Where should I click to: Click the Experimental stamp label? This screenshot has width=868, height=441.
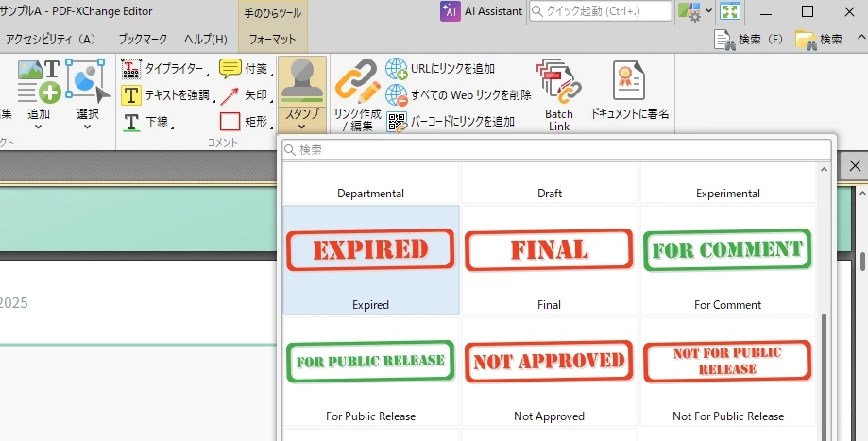[x=728, y=194]
